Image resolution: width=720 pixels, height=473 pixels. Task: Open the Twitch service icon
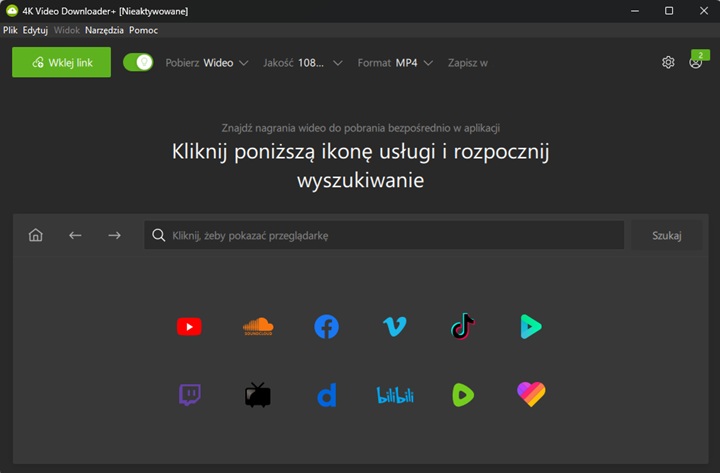[x=189, y=395]
